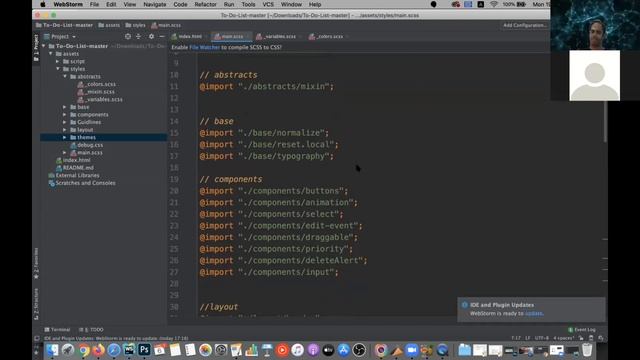Collapse the assets folder arrow
This screenshot has height=360, width=640.
pyautogui.click(x=51, y=54)
